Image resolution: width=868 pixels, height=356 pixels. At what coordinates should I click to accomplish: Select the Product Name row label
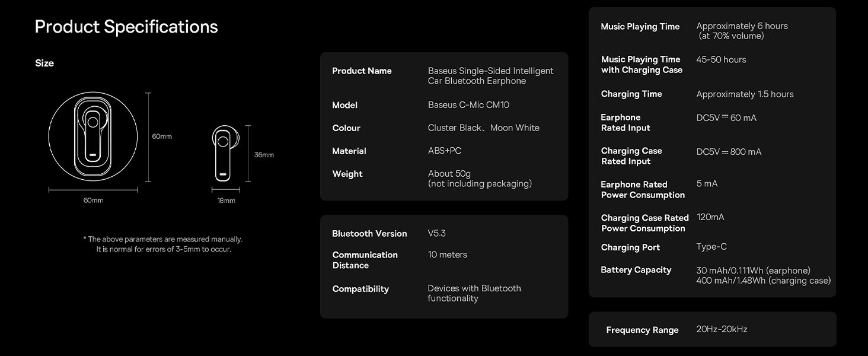coord(362,71)
